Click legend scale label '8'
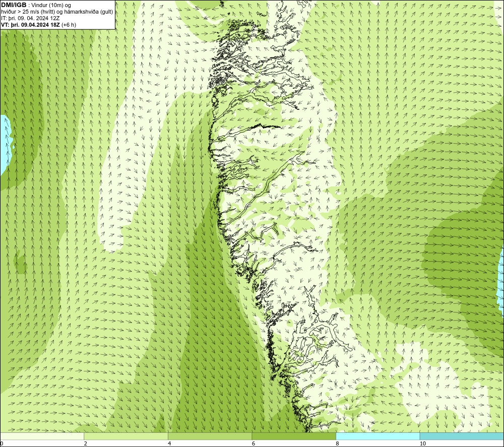504x447 pixels. pyautogui.click(x=337, y=443)
